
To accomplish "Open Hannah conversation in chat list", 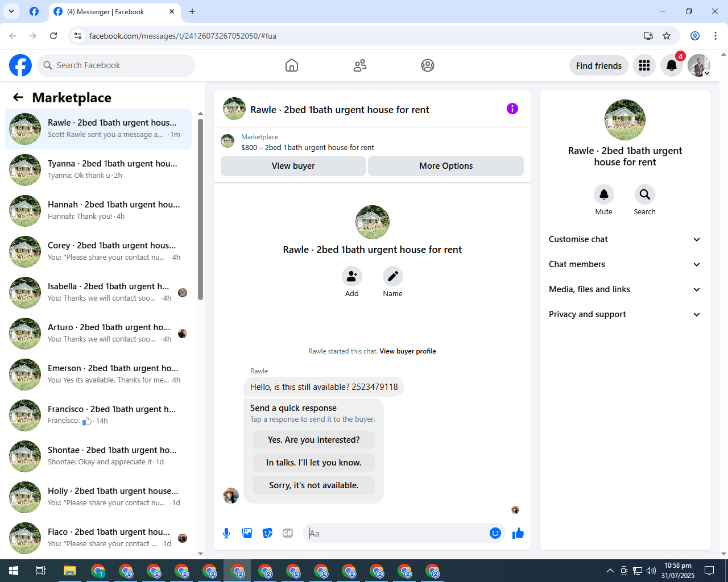I will coord(98,211).
